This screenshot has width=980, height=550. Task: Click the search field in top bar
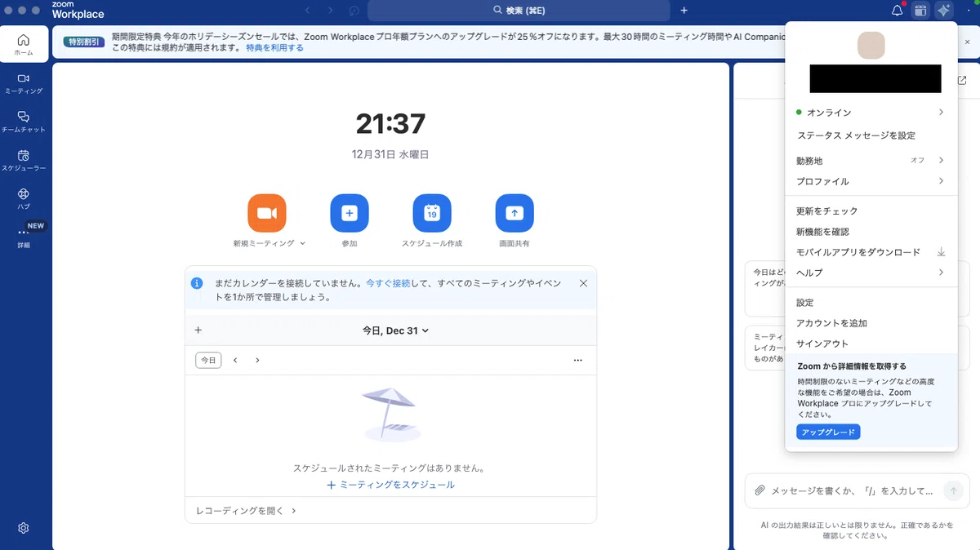coord(519,11)
